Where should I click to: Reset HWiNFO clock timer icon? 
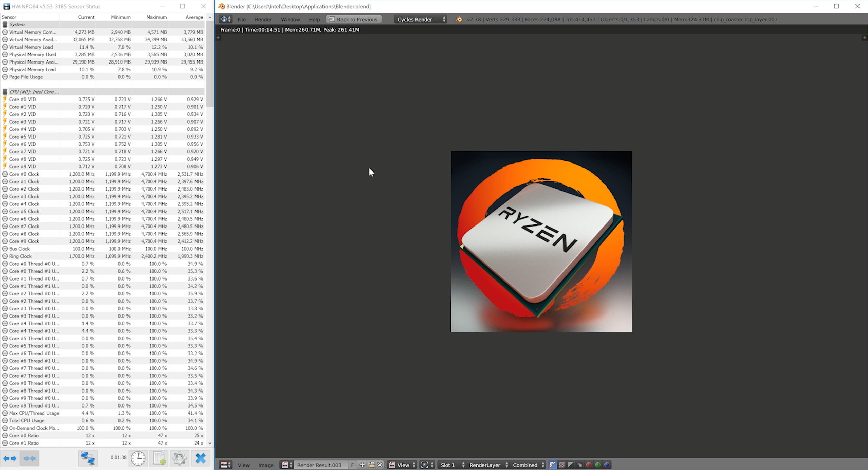[x=138, y=458]
